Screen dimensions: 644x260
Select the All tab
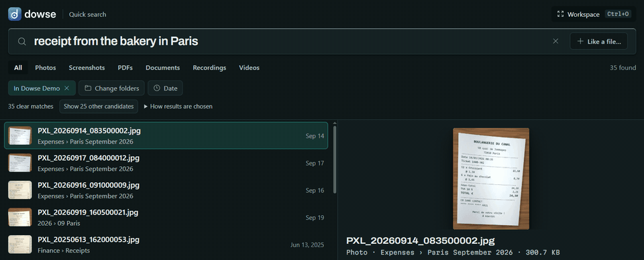(18, 68)
